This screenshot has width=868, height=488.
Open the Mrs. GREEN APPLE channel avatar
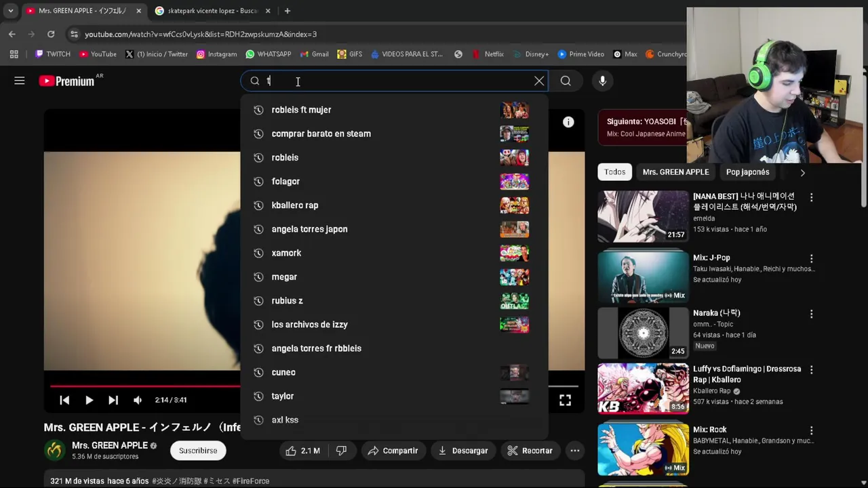tap(55, 450)
